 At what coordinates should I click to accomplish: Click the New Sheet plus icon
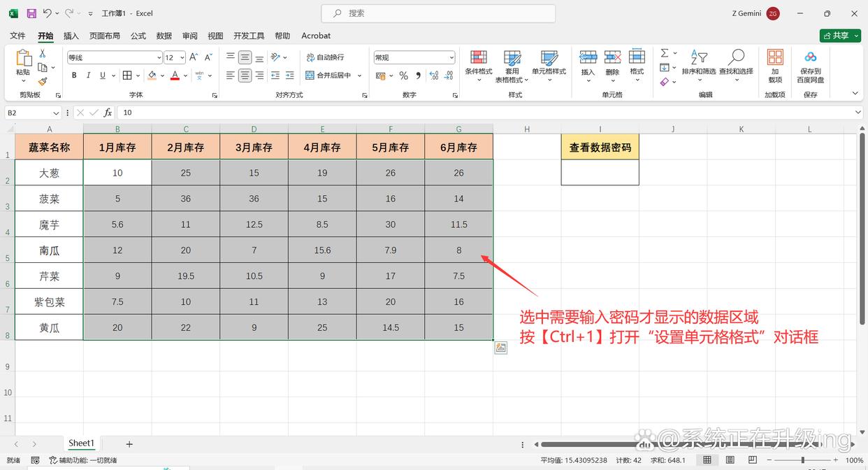(x=129, y=444)
